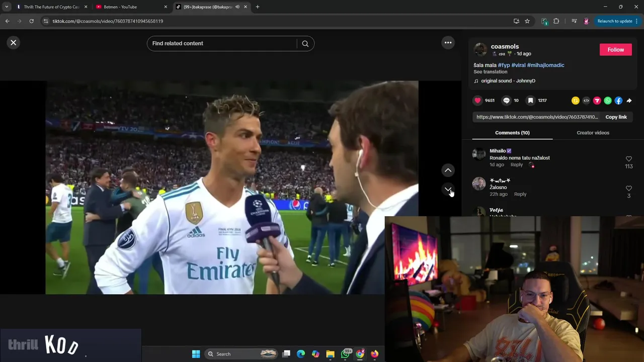Screen dimensions: 644x362
Task: Switch to Thrill crypto casino browser tab
Action: [x=52, y=7]
